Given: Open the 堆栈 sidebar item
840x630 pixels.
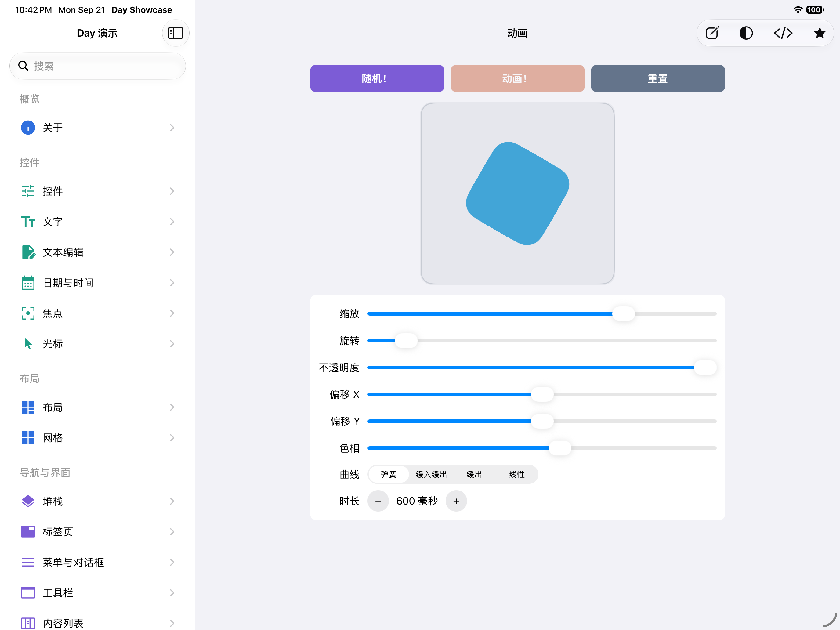Looking at the screenshot, I should (98, 501).
